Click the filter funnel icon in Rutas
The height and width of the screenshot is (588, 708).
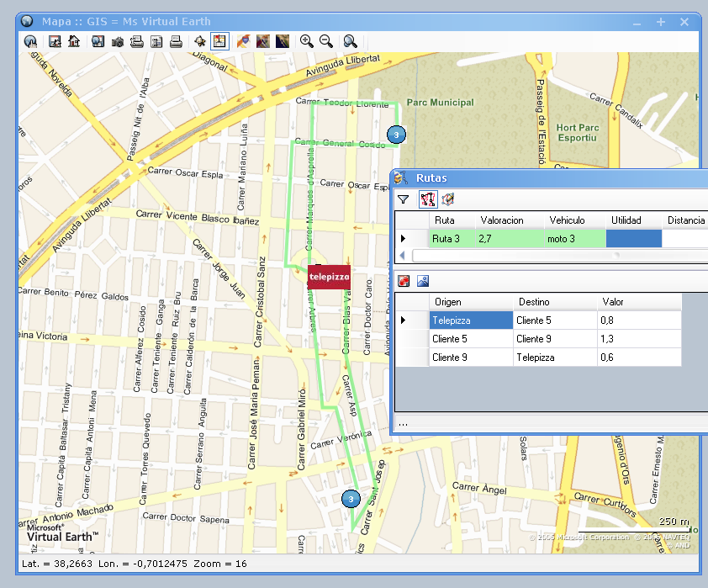[404, 199]
